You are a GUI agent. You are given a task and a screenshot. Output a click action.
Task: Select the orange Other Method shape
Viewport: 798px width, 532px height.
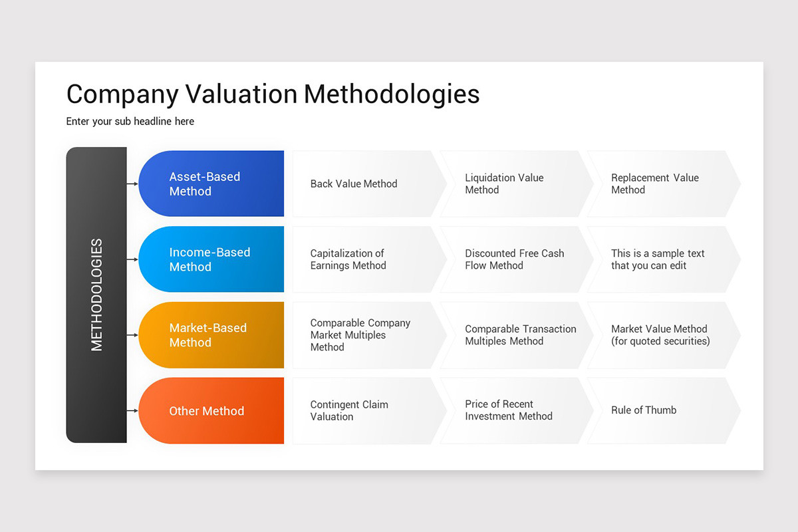(x=211, y=411)
